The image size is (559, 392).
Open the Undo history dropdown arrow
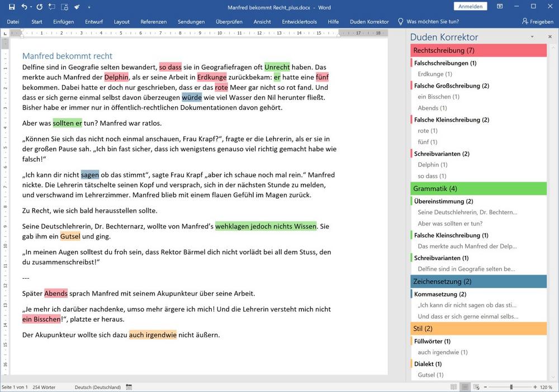[x=31, y=7]
